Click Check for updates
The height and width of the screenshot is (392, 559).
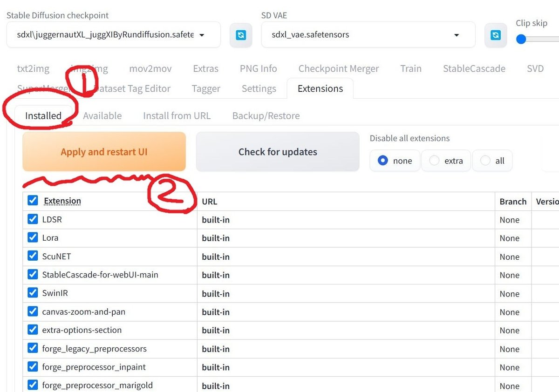point(278,151)
